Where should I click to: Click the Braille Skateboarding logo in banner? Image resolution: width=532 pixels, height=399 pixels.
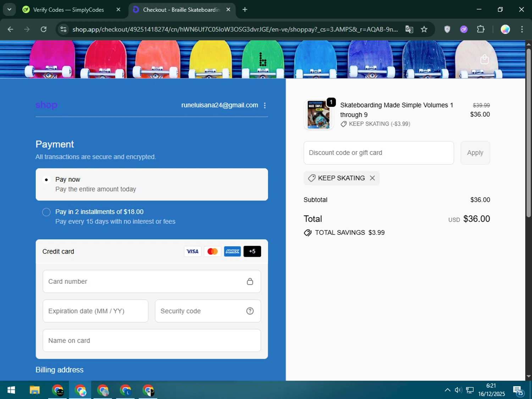[262, 60]
